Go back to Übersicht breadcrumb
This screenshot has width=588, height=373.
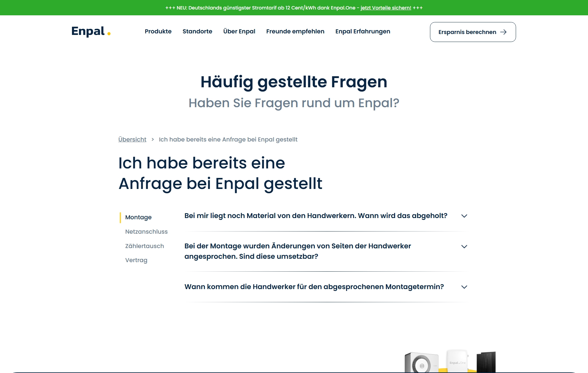132,139
